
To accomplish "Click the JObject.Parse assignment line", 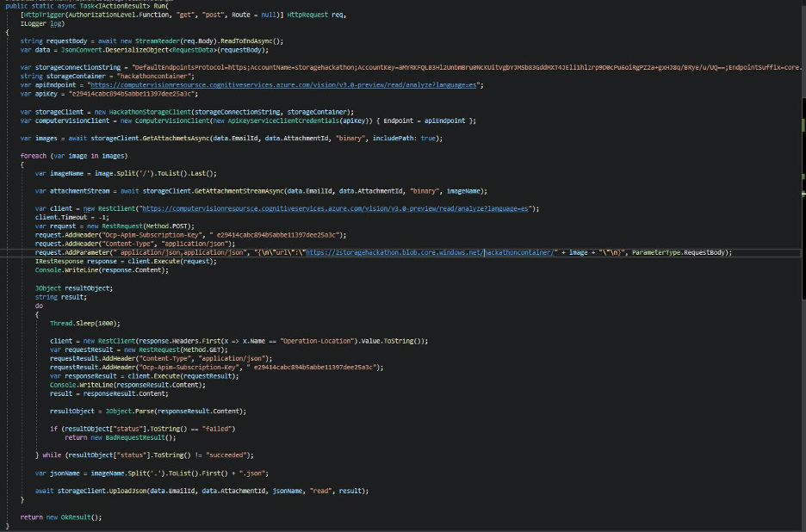I will [148, 411].
